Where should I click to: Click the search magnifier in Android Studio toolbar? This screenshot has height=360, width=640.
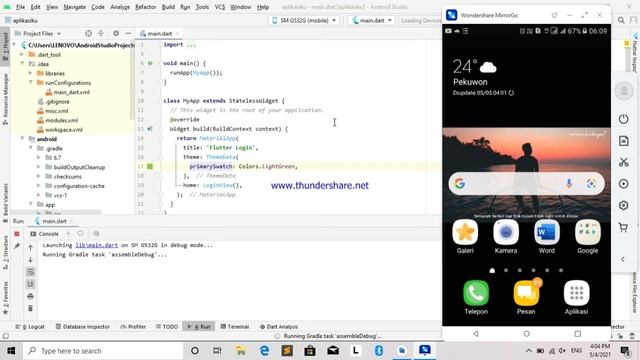tap(621, 20)
